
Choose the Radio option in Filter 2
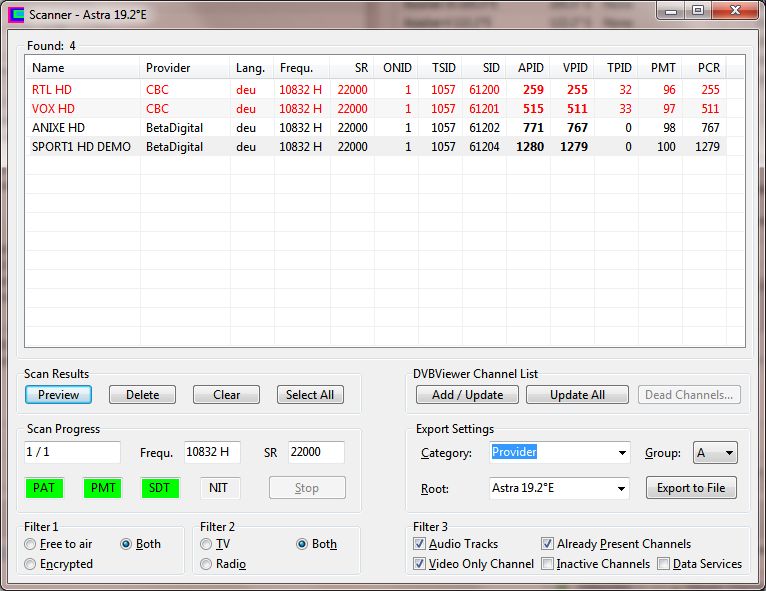(207, 564)
